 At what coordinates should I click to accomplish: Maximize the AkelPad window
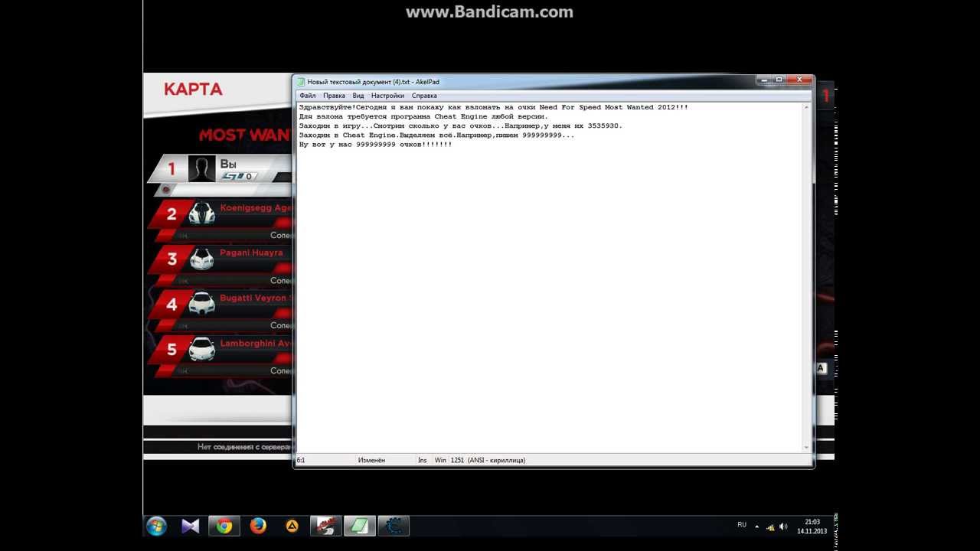pyautogui.click(x=779, y=80)
